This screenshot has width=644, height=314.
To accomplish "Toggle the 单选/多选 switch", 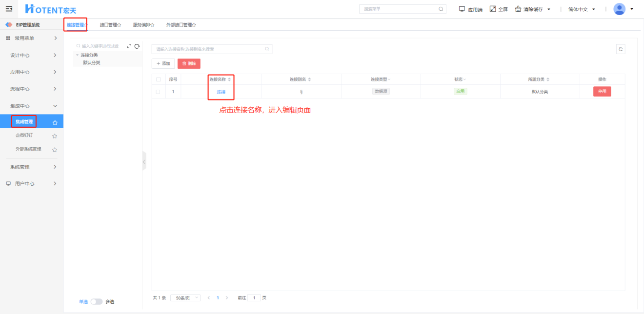I will (x=97, y=302).
